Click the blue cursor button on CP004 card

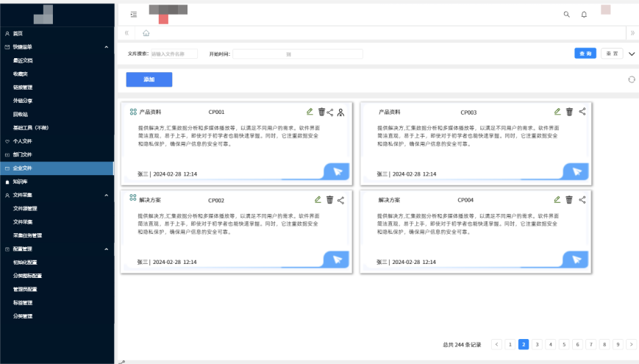click(x=576, y=260)
